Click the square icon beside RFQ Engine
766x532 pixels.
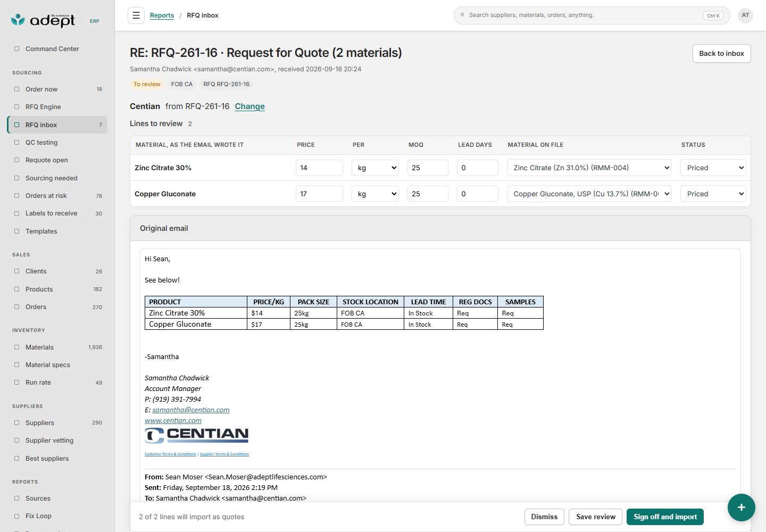click(16, 107)
